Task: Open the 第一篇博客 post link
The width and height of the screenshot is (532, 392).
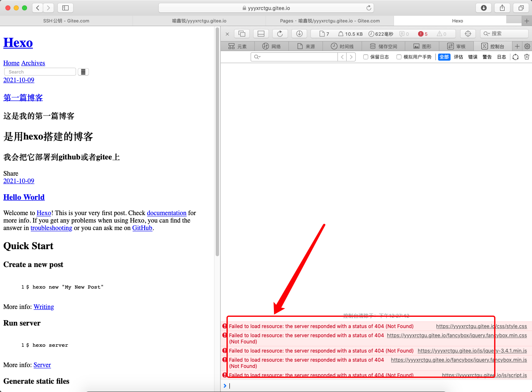Action: pos(23,98)
